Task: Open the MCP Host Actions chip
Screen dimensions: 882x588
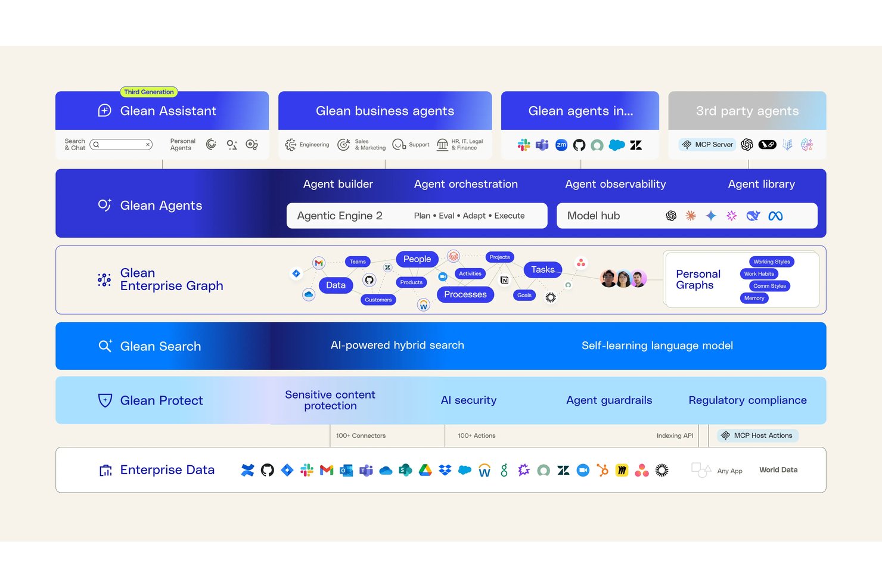Action: coord(757,435)
